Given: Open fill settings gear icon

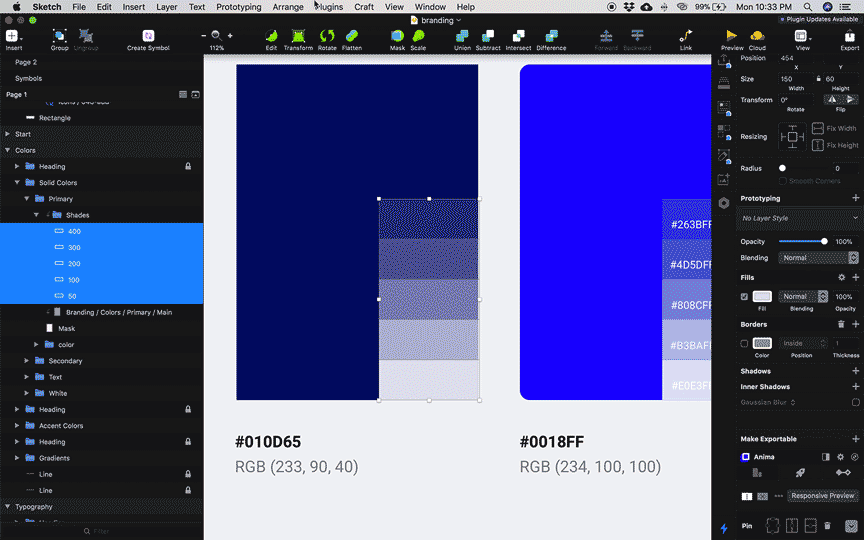Looking at the screenshot, I should click(841, 277).
